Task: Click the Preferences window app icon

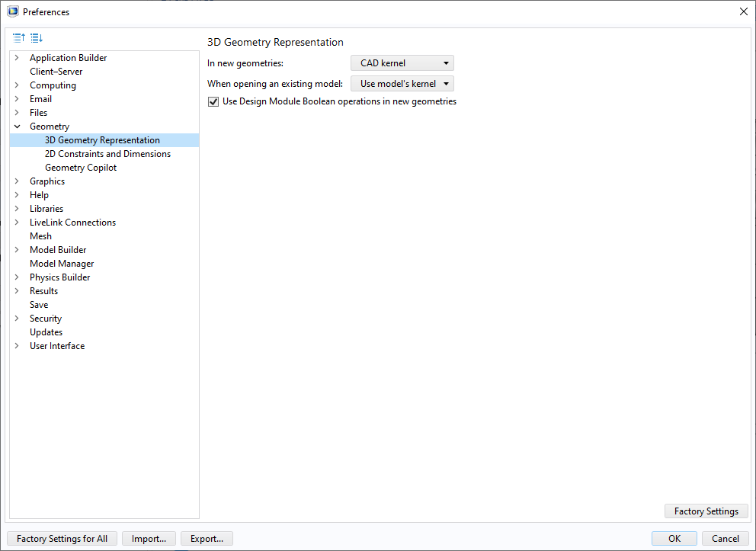Action: (12, 11)
